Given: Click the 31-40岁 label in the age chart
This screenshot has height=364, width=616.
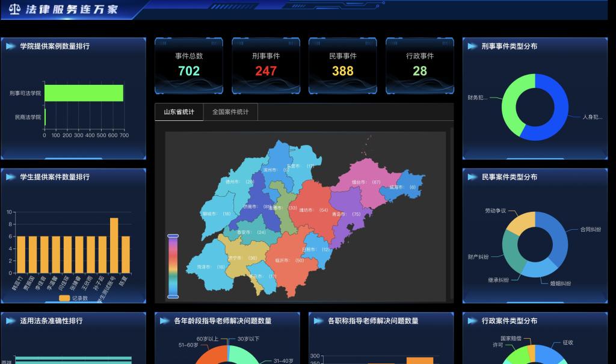Looking at the screenshot, I should click(x=283, y=361).
